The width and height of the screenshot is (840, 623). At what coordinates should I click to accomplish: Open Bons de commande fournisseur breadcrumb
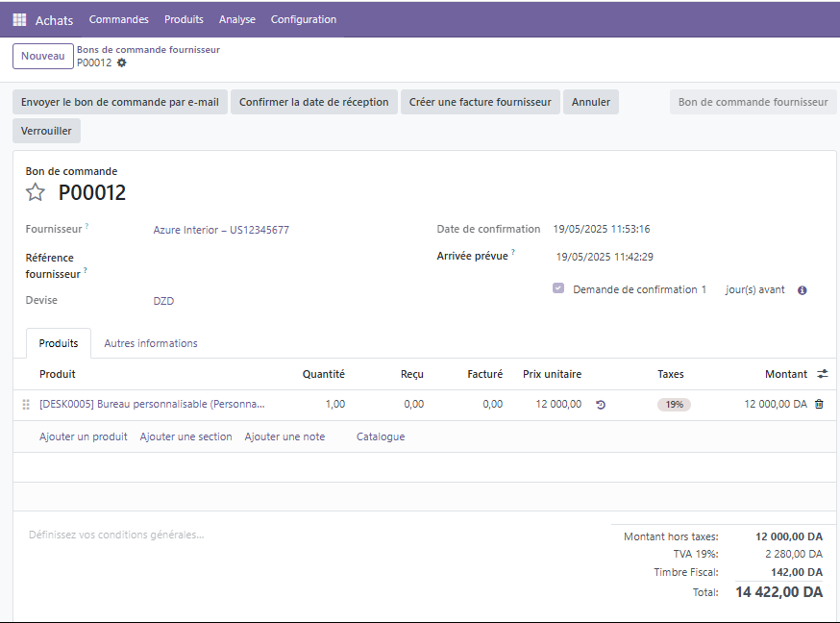click(x=148, y=50)
